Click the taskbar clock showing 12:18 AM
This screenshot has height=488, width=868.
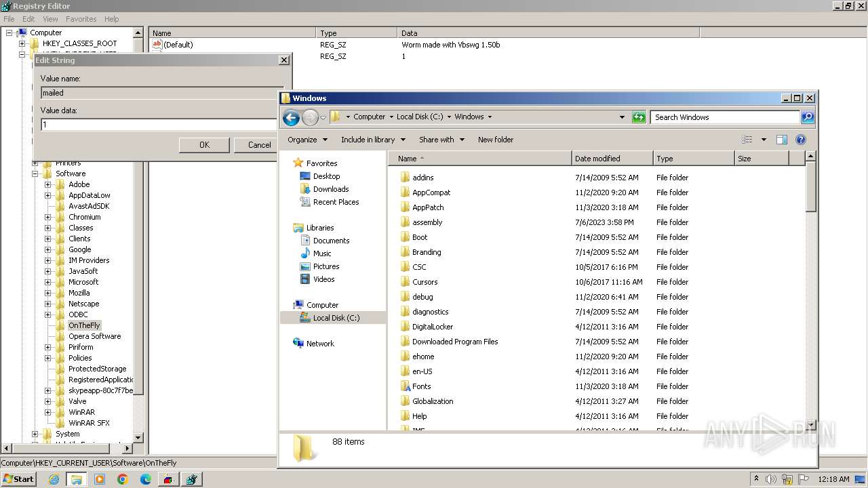coord(833,479)
